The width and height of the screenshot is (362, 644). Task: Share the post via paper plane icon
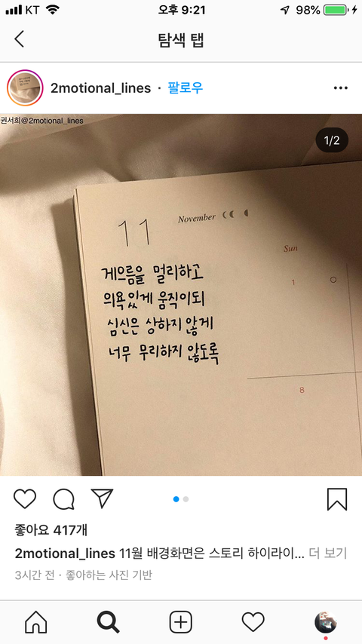point(102,498)
